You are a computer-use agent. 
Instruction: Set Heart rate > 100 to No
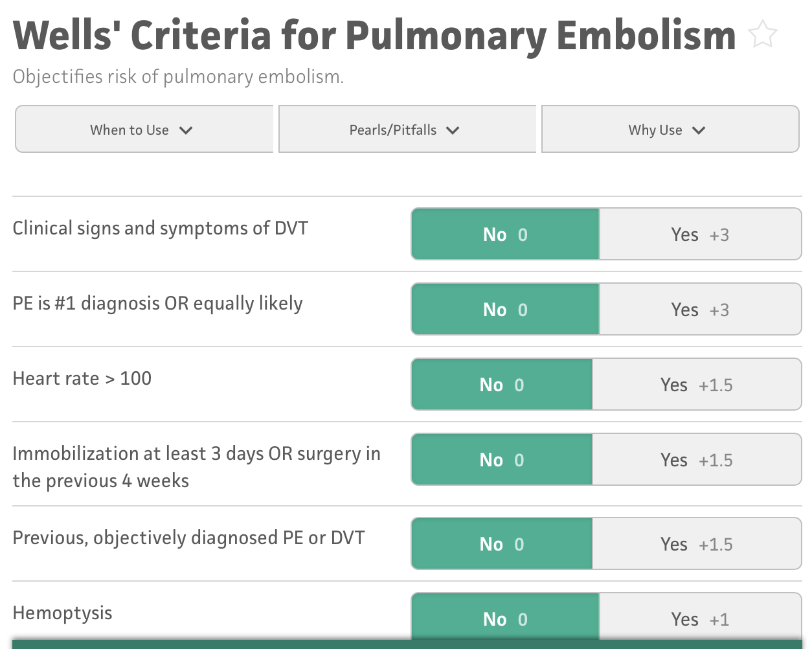click(x=502, y=385)
